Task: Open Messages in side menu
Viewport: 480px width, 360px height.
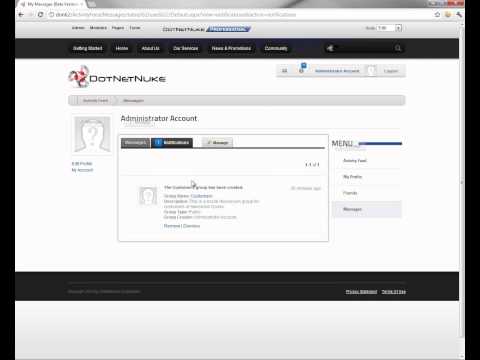Action: [x=367, y=209]
